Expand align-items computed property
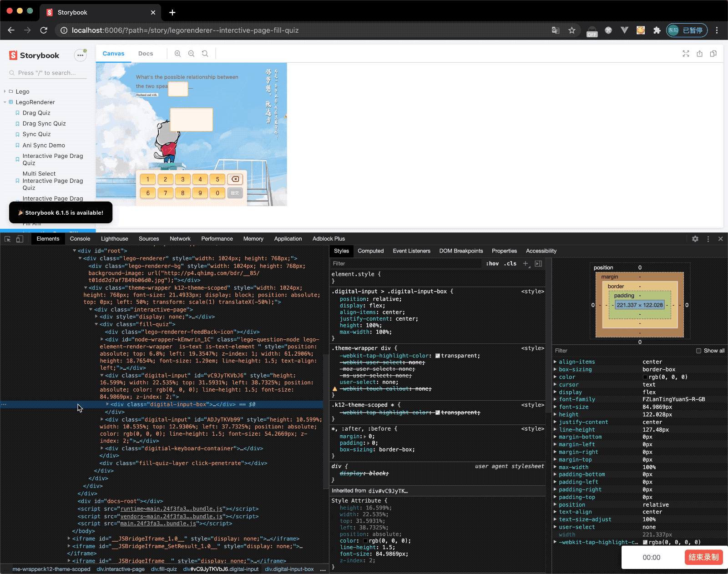728x574 pixels. 555,362
